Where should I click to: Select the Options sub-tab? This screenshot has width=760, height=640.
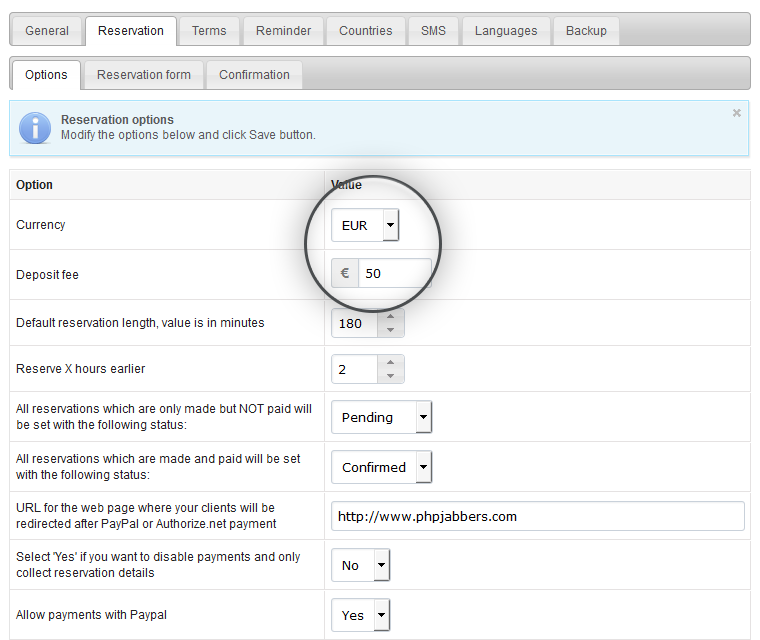46,75
